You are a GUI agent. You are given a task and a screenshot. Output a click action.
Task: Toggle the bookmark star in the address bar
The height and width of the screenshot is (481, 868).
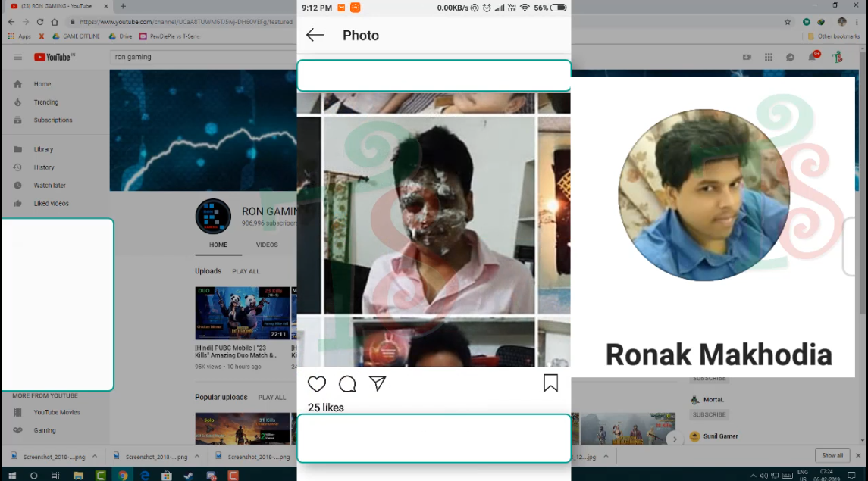(785, 23)
